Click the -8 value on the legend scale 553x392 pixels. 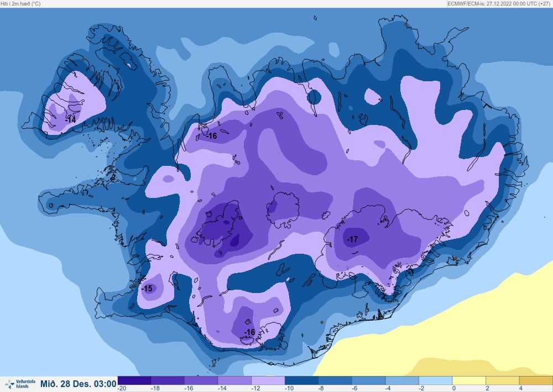pos(322,389)
